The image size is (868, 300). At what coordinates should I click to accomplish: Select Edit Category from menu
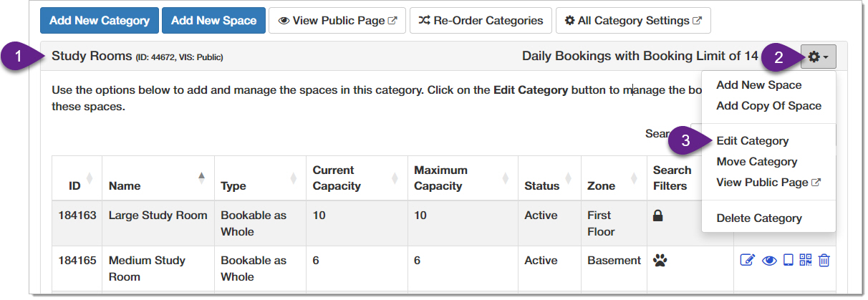click(x=753, y=141)
